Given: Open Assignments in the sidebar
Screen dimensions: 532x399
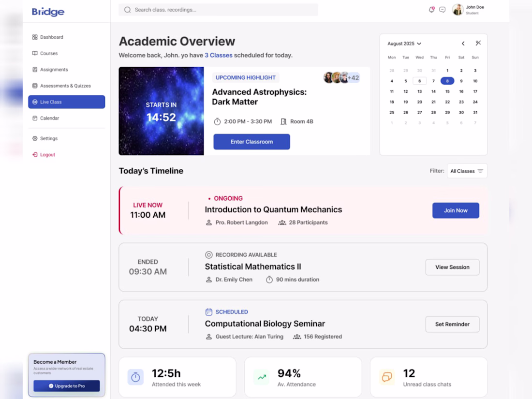Looking at the screenshot, I should [67, 70].
